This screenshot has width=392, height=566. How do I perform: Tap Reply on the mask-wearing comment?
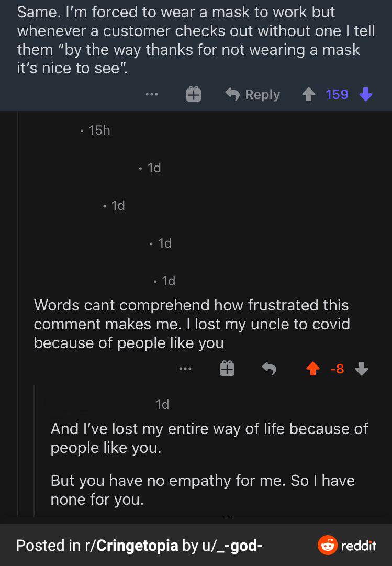click(252, 94)
